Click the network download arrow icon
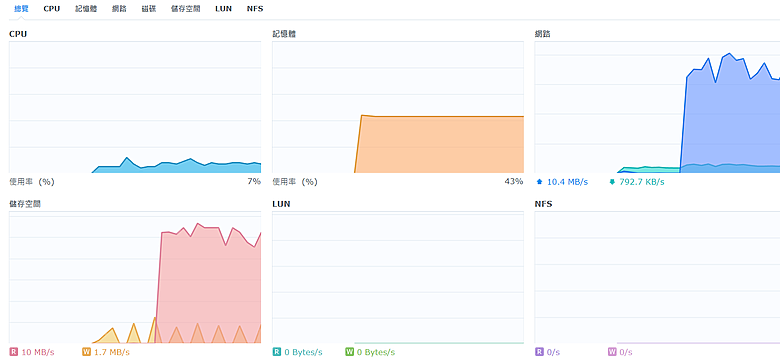This screenshot has height=361, width=780. pyautogui.click(x=612, y=182)
